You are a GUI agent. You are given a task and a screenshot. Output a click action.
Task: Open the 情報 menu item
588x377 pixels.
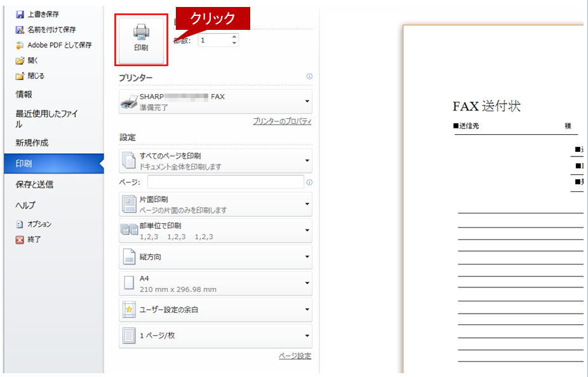pos(23,94)
